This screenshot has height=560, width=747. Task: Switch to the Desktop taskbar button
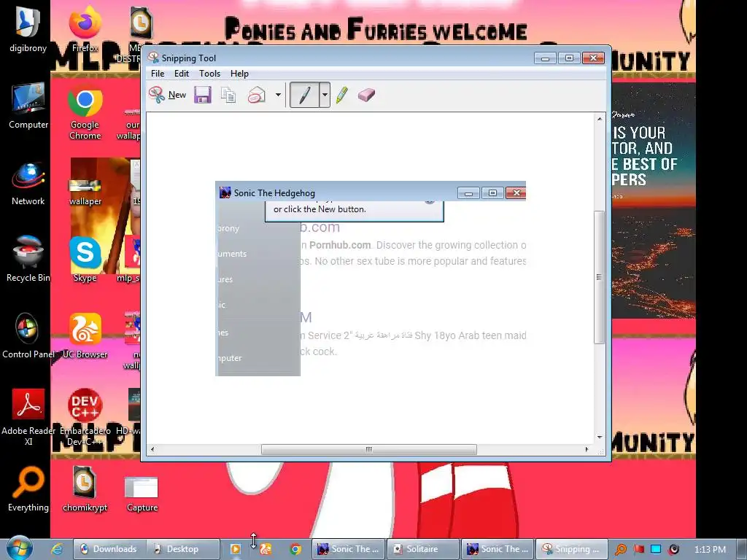pyautogui.click(x=183, y=549)
